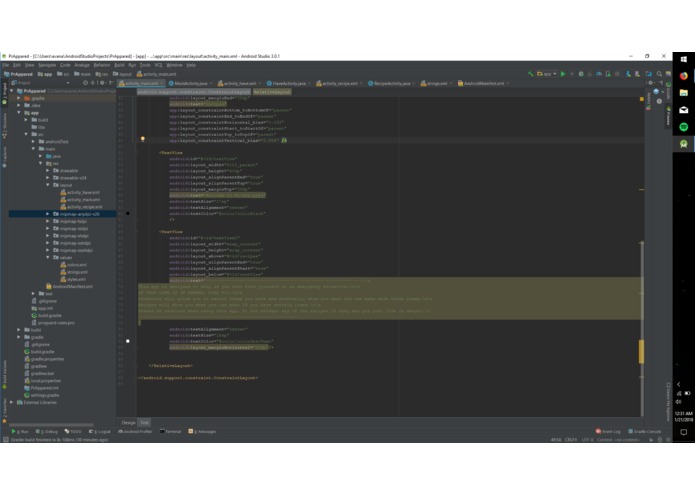Image resolution: width=695 pixels, height=494 pixels.
Task: Click the Project panel horizontal scrollbar
Action: 51,424
